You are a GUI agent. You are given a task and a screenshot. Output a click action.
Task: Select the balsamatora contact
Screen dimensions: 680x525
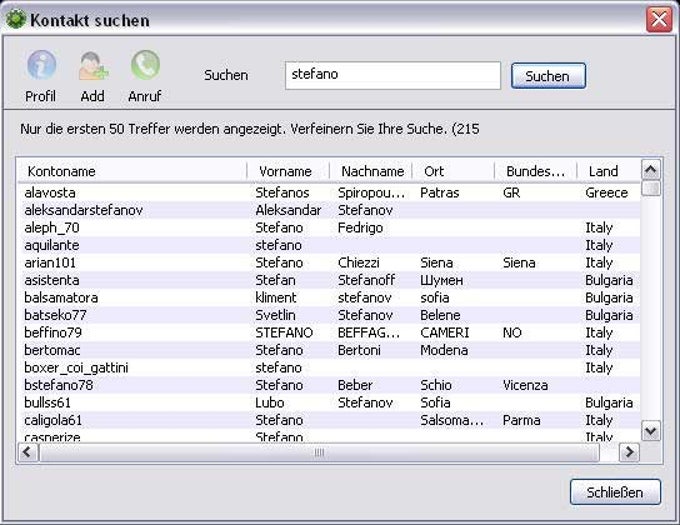coord(329,298)
